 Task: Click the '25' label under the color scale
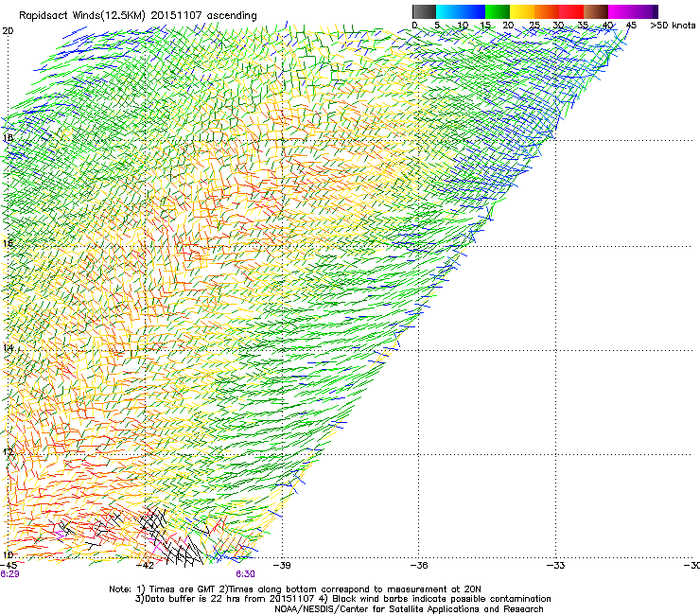coord(534,25)
